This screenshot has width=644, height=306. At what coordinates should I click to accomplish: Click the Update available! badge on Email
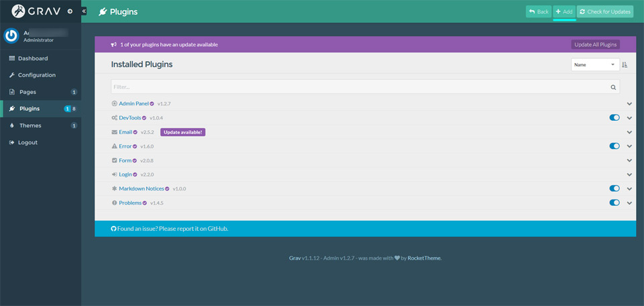click(182, 132)
